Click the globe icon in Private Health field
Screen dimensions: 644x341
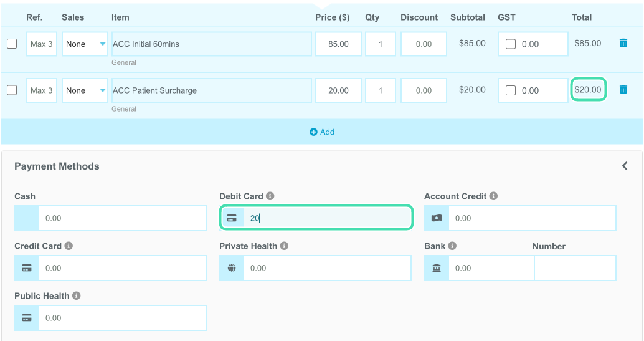(x=232, y=268)
